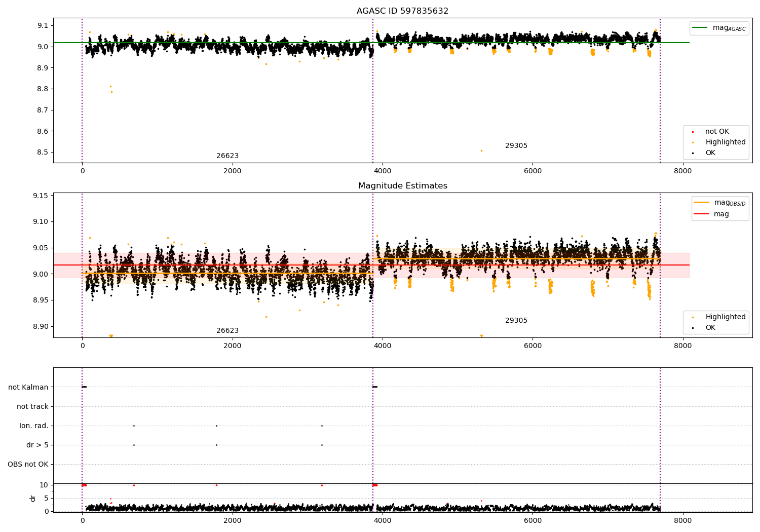Screen dimensions: 760x532
Task: Click the 8.95 y-tick of middle plot
Action: click(x=41, y=300)
